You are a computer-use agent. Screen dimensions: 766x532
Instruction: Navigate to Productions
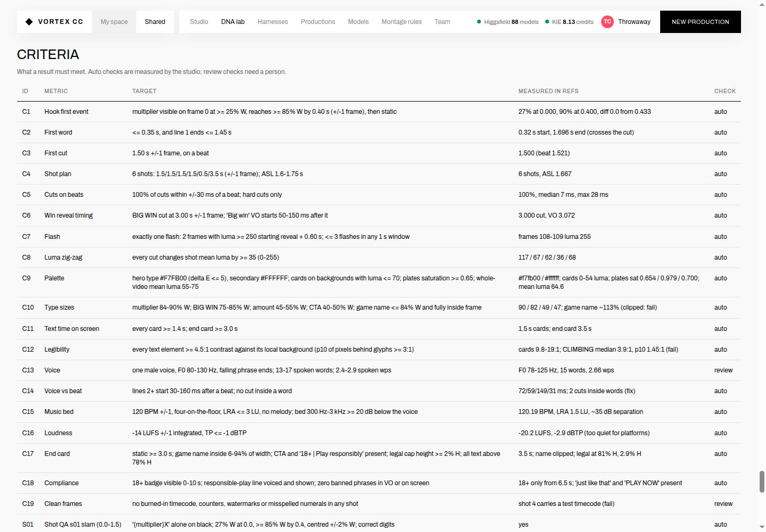[x=318, y=22]
